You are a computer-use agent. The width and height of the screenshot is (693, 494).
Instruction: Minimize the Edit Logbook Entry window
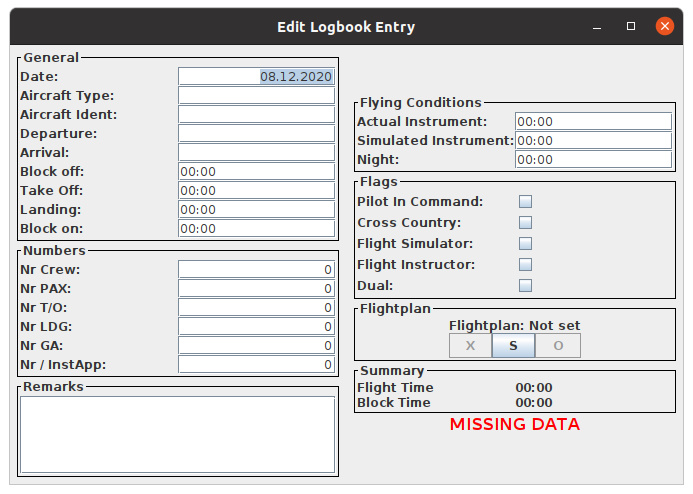click(596, 27)
